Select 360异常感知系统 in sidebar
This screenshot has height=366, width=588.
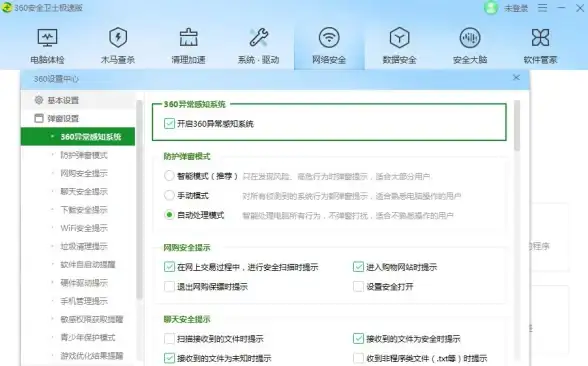pyautogui.click(x=78, y=136)
